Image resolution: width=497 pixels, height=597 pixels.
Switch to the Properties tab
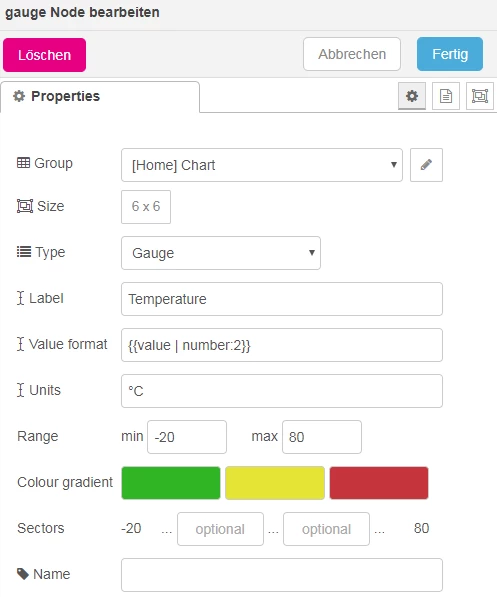tap(100, 97)
